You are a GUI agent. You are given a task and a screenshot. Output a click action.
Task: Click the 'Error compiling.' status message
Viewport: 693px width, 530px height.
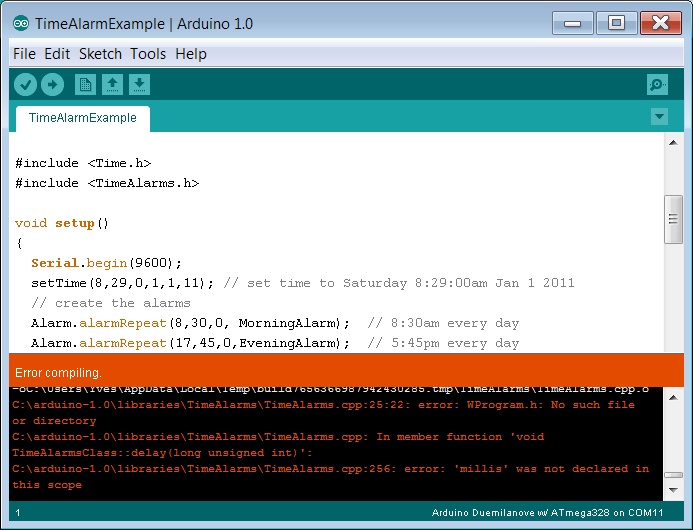click(58, 373)
